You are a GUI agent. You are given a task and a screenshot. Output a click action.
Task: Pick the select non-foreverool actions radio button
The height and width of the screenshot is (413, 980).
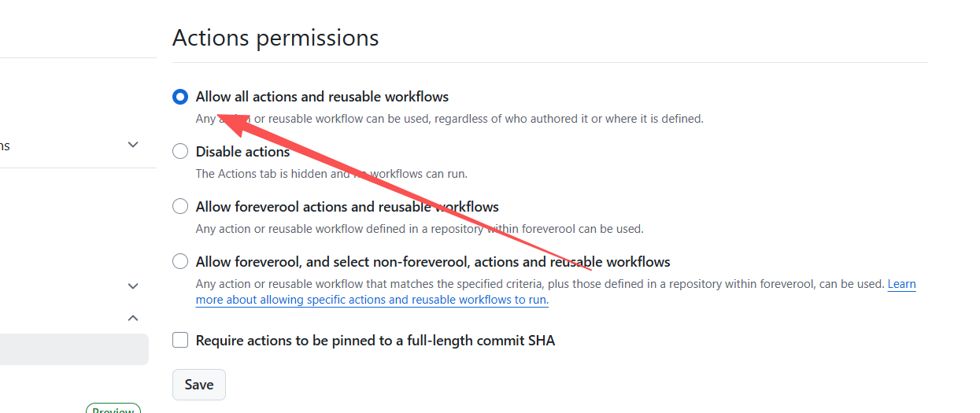point(180,262)
